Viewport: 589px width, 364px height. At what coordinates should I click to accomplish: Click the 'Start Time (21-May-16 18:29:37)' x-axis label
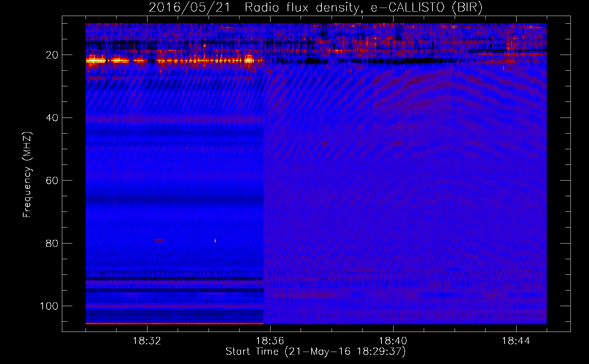coord(316,352)
